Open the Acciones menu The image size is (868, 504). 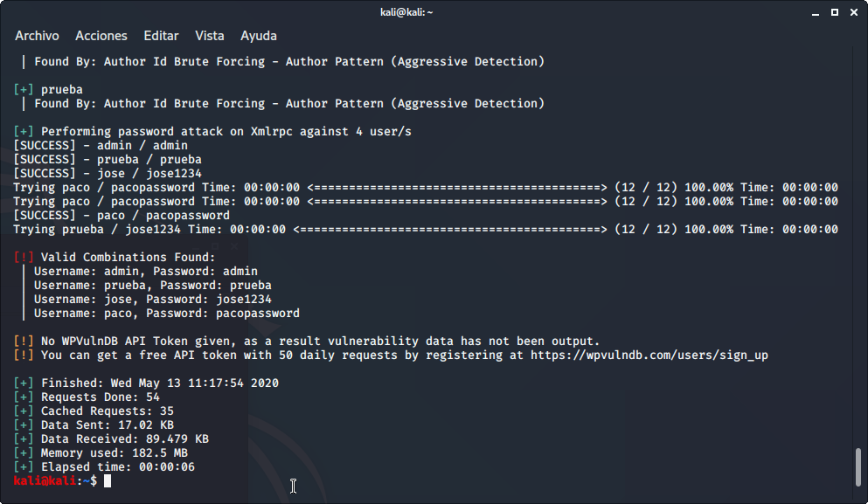(101, 36)
